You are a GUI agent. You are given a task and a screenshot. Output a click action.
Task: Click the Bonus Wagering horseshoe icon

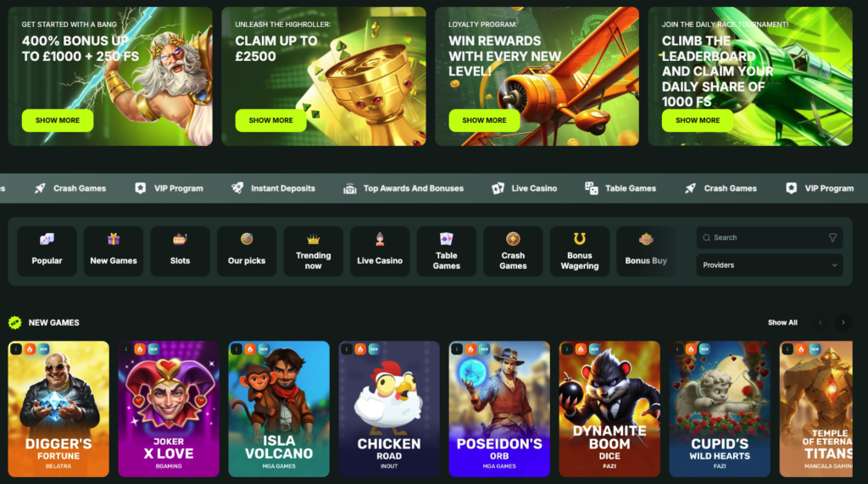click(x=580, y=239)
